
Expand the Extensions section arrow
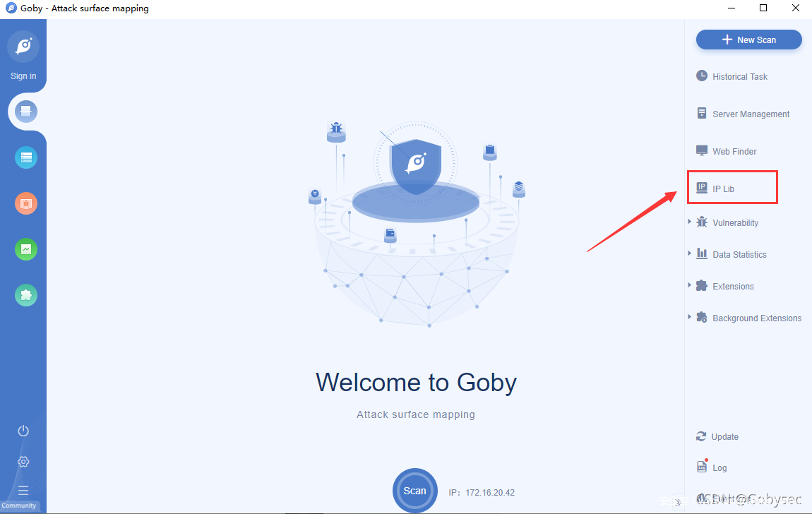click(689, 285)
